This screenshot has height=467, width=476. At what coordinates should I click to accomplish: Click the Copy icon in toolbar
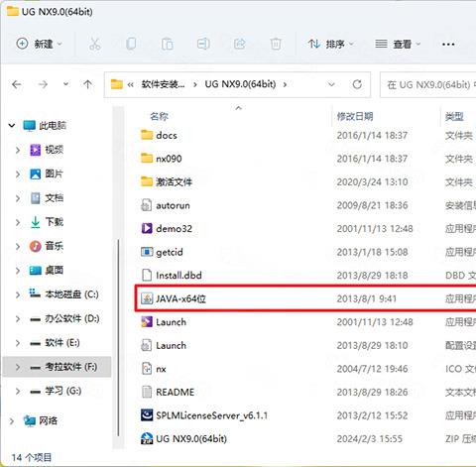point(131,44)
